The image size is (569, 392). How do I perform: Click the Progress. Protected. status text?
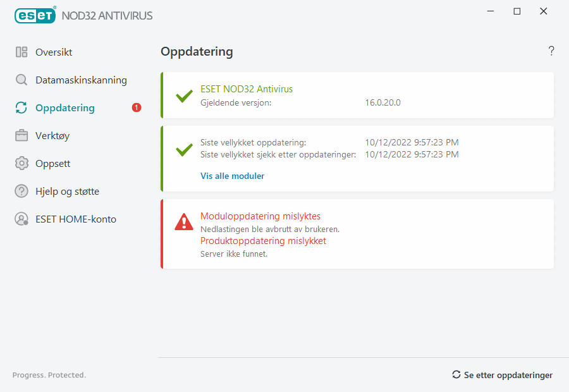[x=49, y=374]
